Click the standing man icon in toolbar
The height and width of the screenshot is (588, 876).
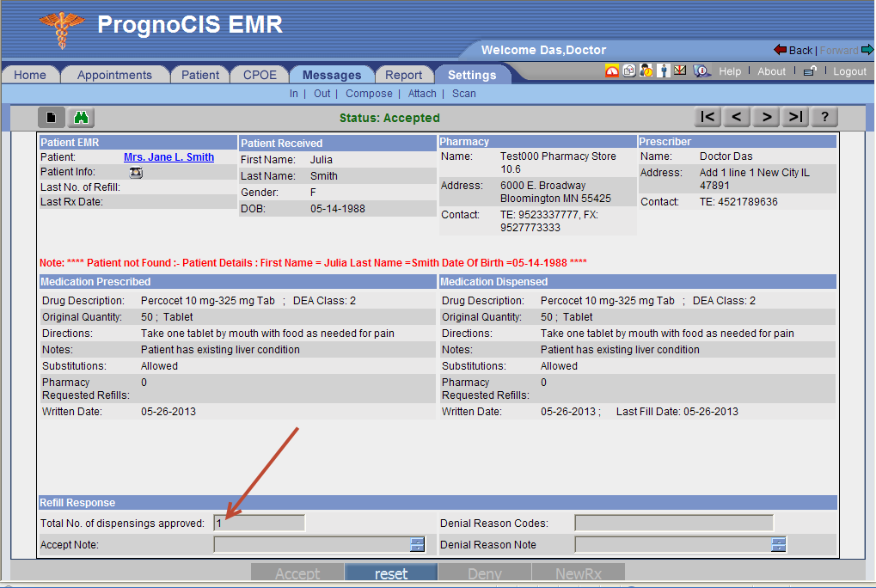[663, 70]
